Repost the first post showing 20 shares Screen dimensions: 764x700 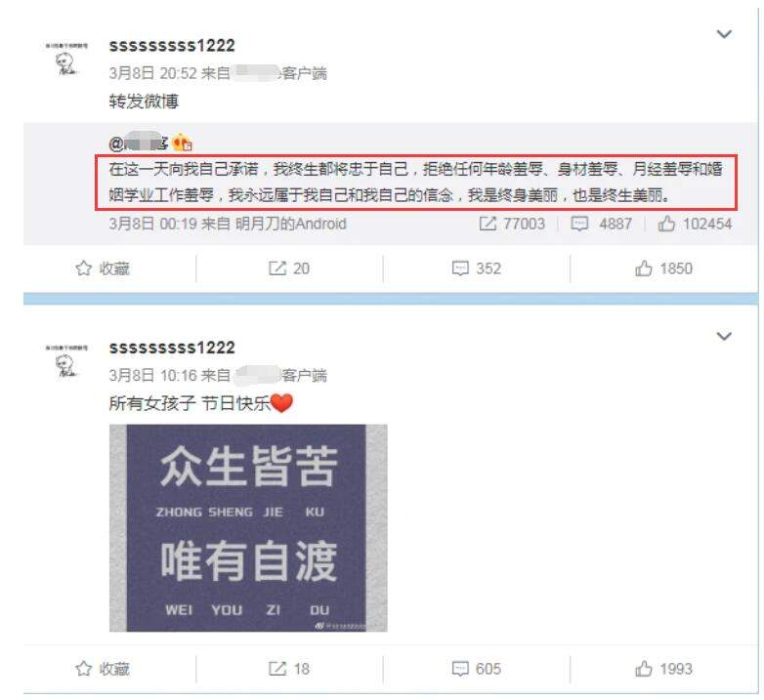289,268
